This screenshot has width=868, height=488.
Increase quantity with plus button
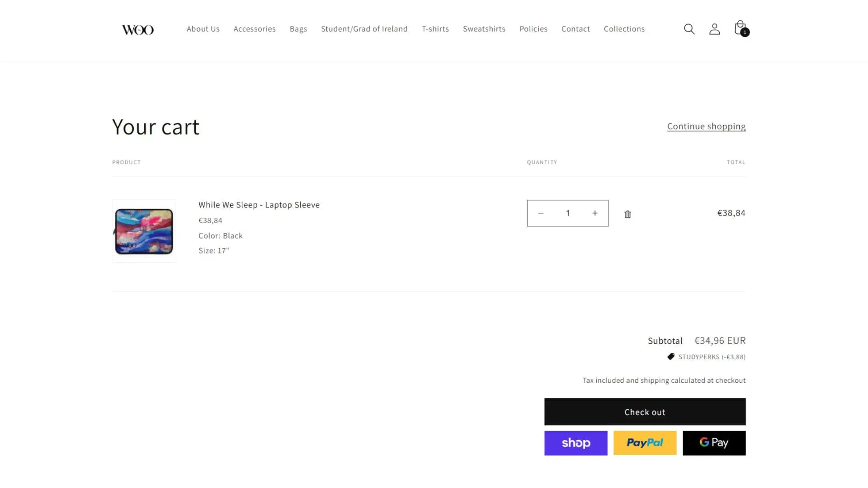595,213
